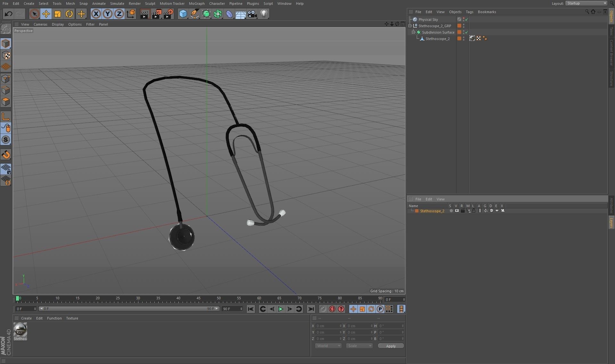
Task: Open the Layers side tab
Action: [611, 223]
